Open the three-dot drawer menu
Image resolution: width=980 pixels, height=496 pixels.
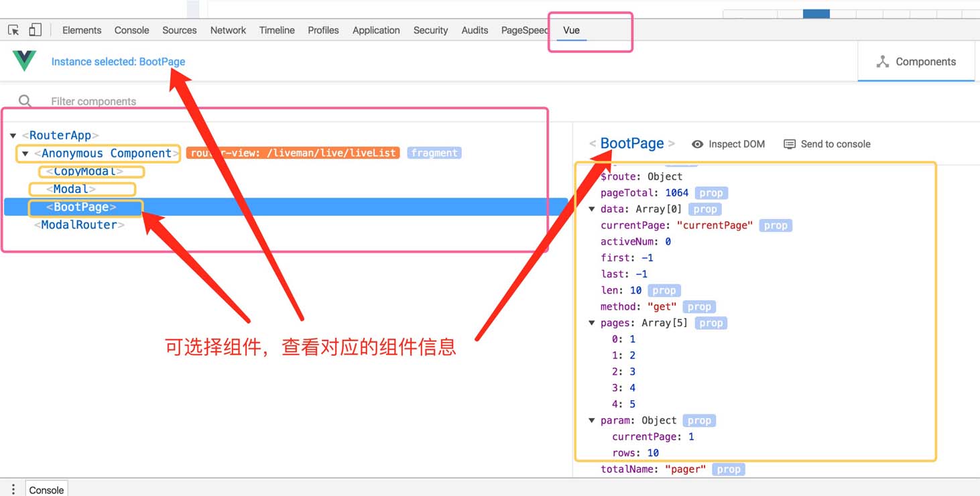(x=13, y=490)
